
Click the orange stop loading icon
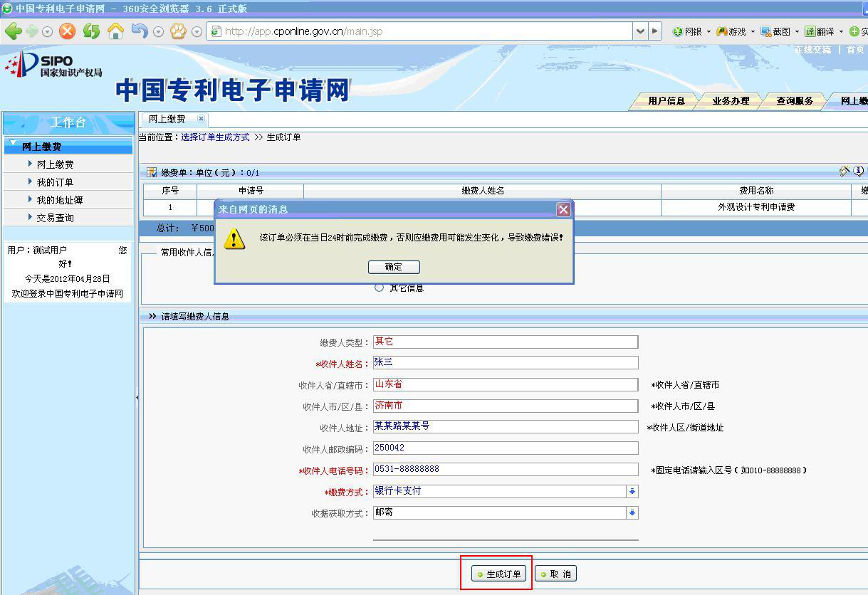(x=68, y=31)
